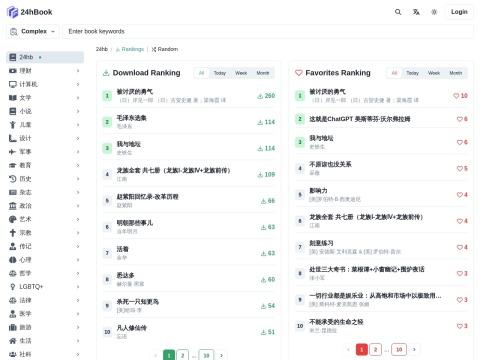Click the 政治 landmark building icon
This screenshot has width=480, height=360.
(x=13, y=206)
